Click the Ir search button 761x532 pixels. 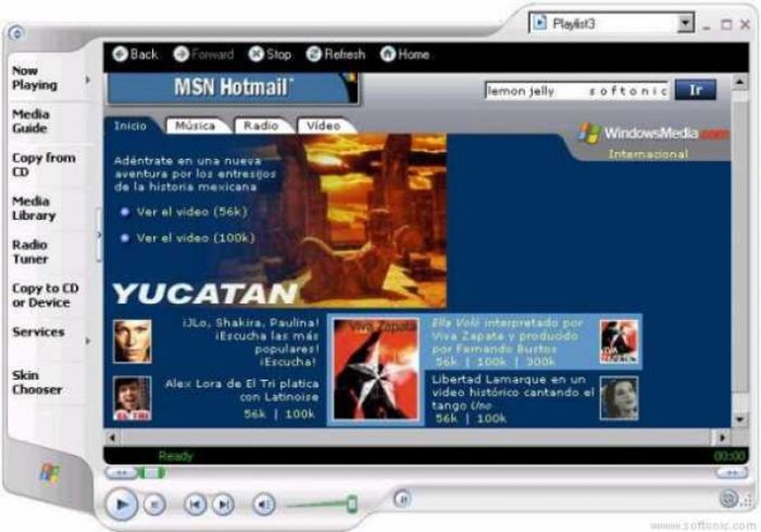click(x=695, y=90)
